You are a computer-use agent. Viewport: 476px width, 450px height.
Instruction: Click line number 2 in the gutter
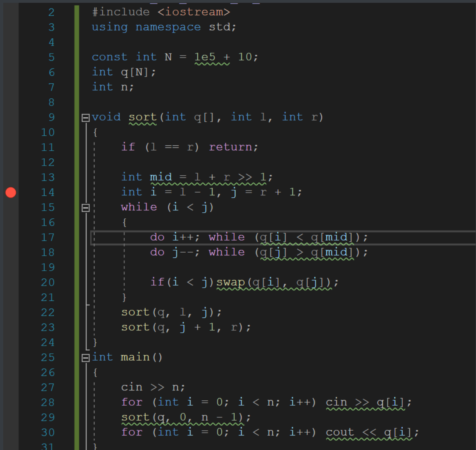(x=51, y=12)
